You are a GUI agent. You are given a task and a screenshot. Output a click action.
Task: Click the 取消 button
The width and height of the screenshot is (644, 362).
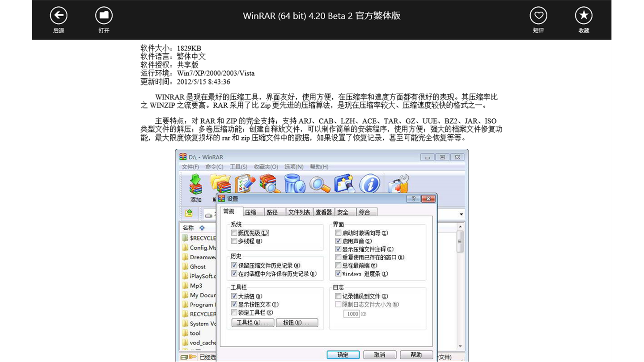pyautogui.click(x=380, y=355)
